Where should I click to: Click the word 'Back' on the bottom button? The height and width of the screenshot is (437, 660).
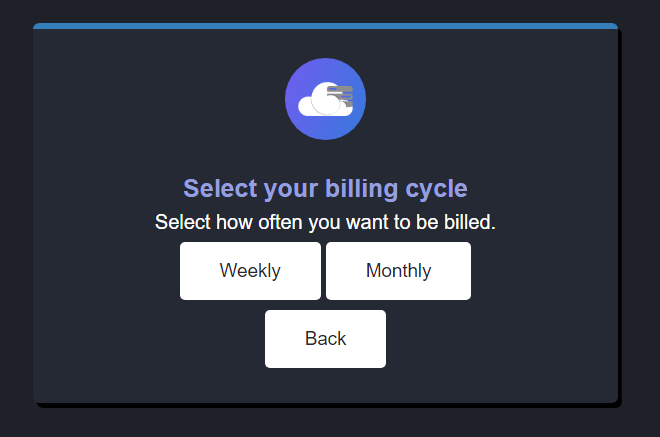(x=325, y=338)
